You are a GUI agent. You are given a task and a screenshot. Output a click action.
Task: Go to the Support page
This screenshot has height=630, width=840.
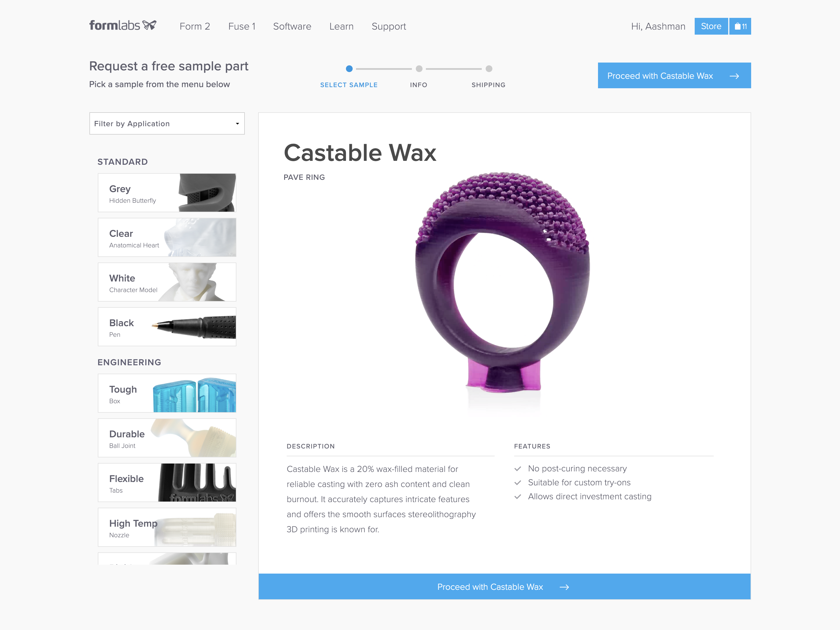click(x=388, y=27)
